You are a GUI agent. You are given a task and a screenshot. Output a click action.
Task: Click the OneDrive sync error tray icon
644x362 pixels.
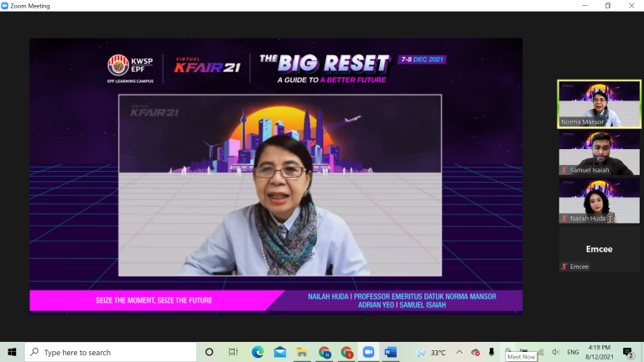475,352
